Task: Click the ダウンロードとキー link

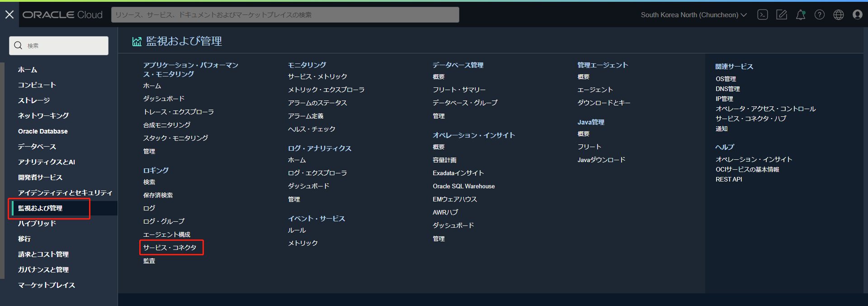Action: 604,103
